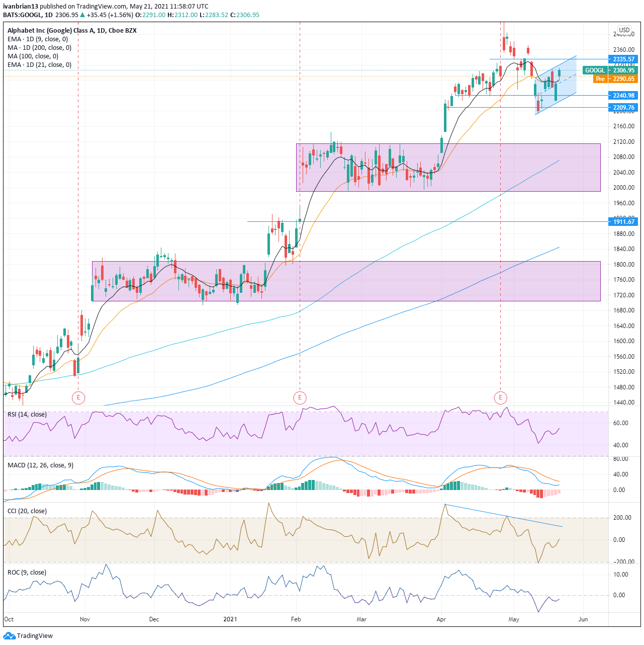Viewport: 644px width, 645px height.
Task: Click the May label on the time axis
Action: 514,619
